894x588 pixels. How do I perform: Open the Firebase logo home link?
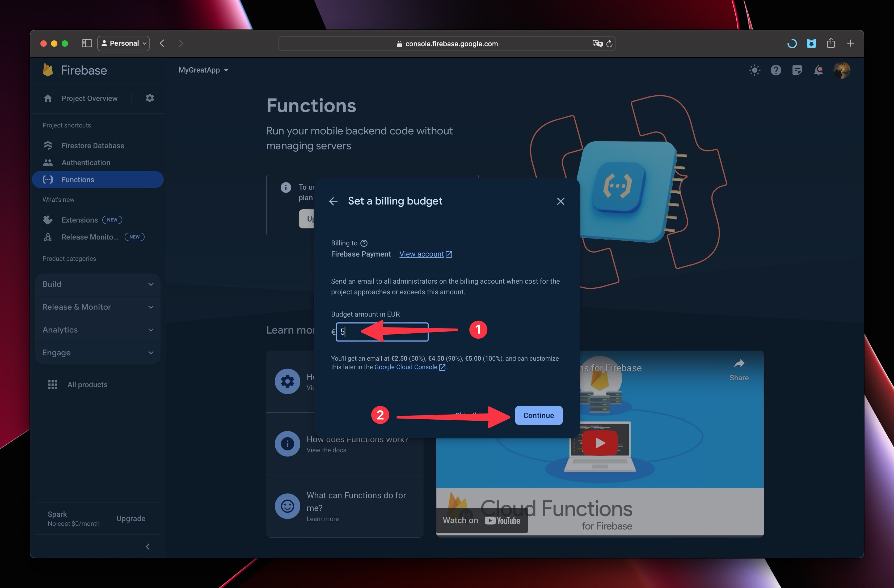tap(75, 70)
